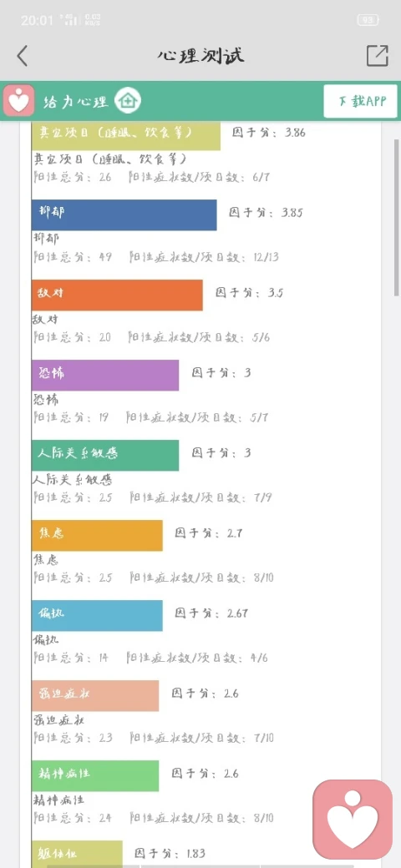The height and width of the screenshot is (868, 401).
Task: Click the green house-cross icon
Action: (128, 101)
